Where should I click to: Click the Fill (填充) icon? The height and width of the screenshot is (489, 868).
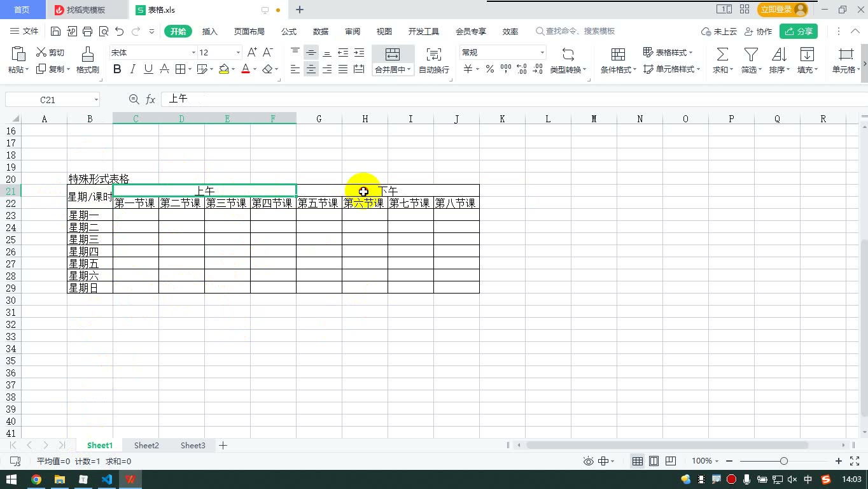click(x=807, y=54)
